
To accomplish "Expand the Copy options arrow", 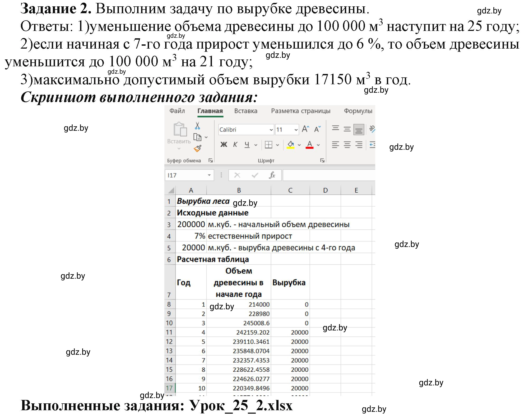I will click(x=206, y=137).
